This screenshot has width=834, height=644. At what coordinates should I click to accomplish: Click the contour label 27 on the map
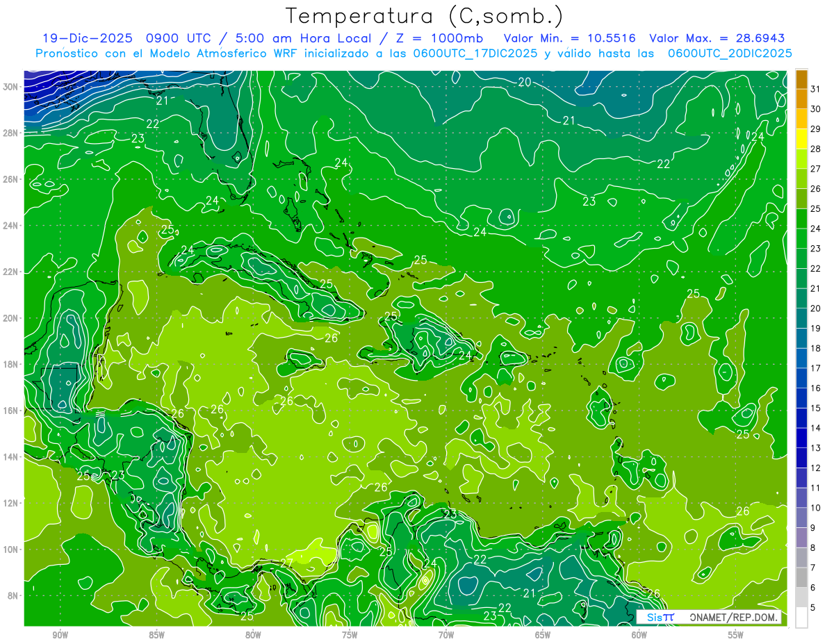tap(287, 563)
